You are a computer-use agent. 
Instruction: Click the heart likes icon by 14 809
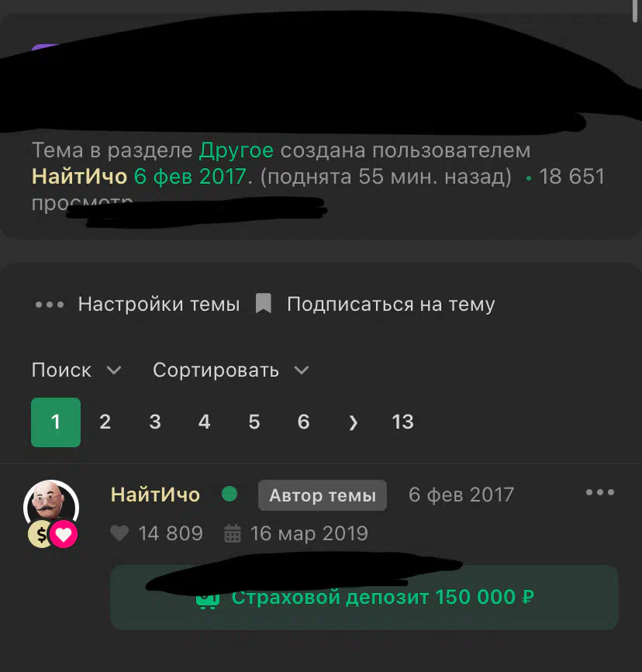pyautogui.click(x=119, y=533)
